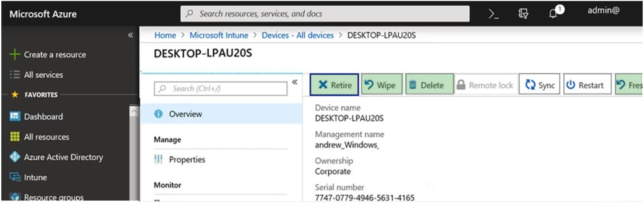
Task: Click the Sync button
Action: coord(540,85)
